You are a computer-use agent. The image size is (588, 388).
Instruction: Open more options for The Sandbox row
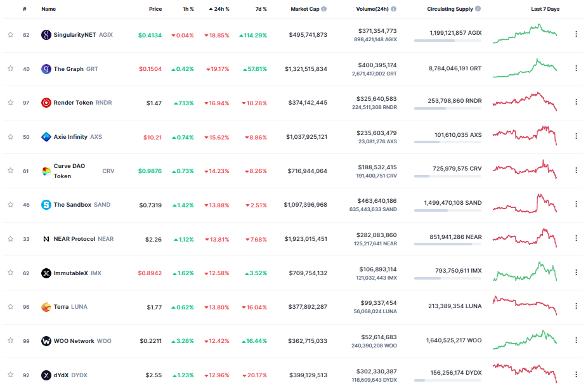coord(576,204)
